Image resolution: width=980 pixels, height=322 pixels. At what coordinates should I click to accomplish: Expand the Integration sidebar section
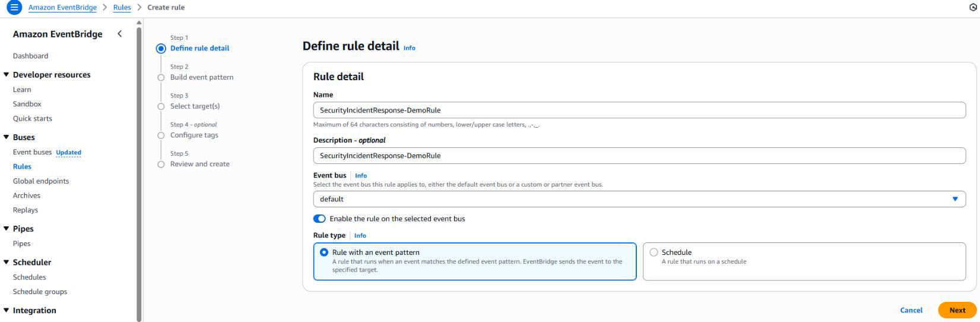click(7, 310)
